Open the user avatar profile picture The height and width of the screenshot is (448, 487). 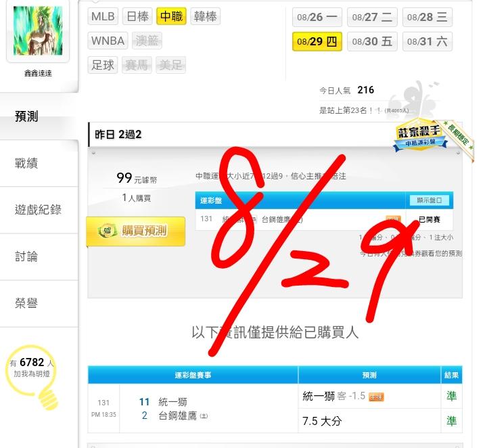pyautogui.click(x=38, y=30)
